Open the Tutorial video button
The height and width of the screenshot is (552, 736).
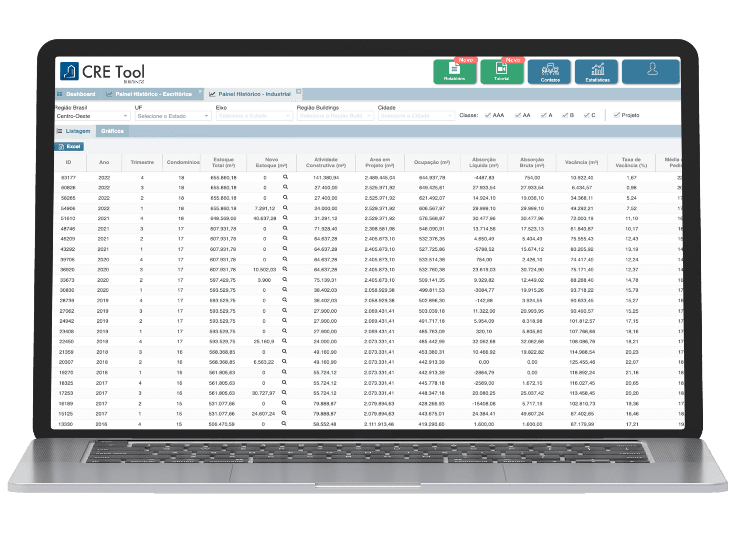502,72
